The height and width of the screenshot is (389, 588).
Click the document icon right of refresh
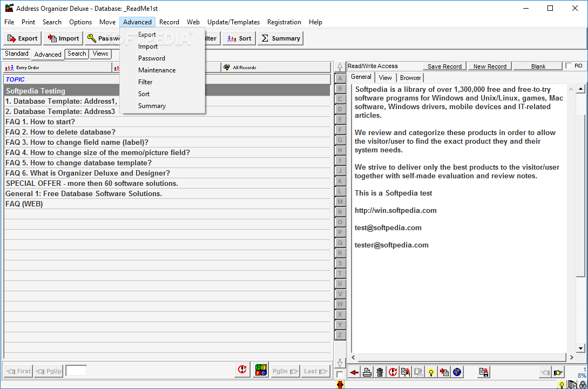[x=405, y=372]
